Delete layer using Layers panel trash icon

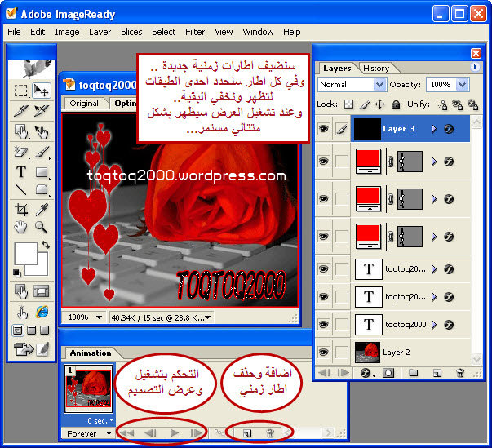[460, 373]
